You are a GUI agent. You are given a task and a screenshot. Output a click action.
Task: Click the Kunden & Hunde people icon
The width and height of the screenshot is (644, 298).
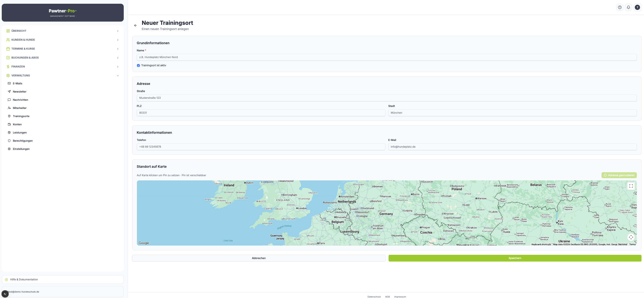coord(8,40)
